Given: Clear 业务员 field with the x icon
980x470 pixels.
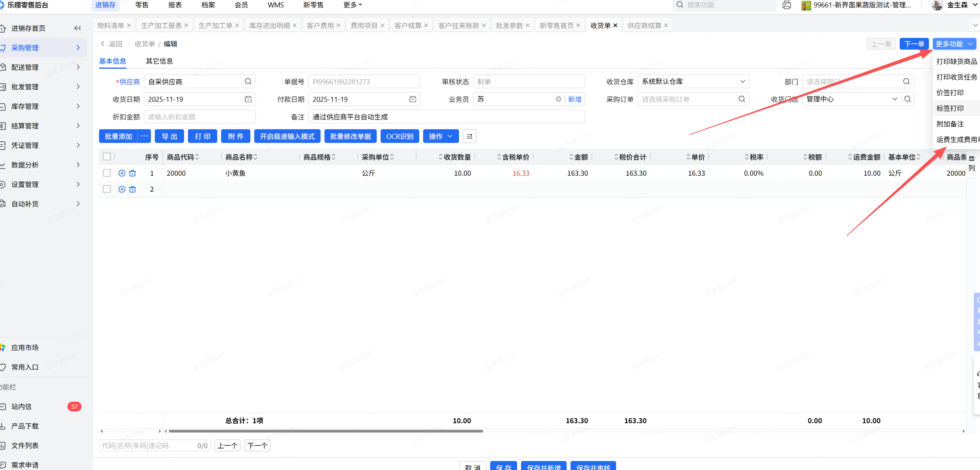Looking at the screenshot, I should (558, 99).
